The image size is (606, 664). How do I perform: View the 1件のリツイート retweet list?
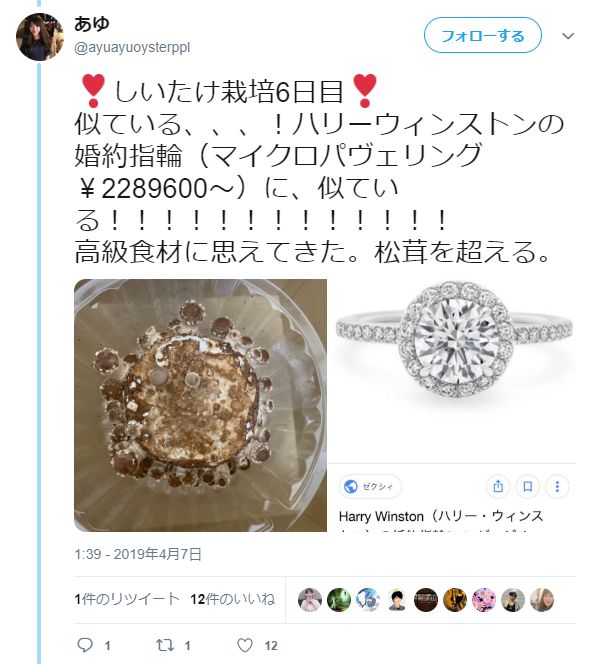[x=127, y=599]
